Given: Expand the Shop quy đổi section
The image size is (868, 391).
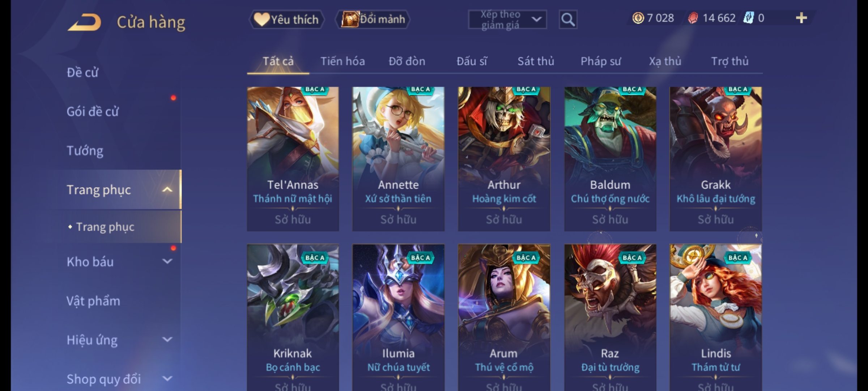Looking at the screenshot, I should coord(167,379).
